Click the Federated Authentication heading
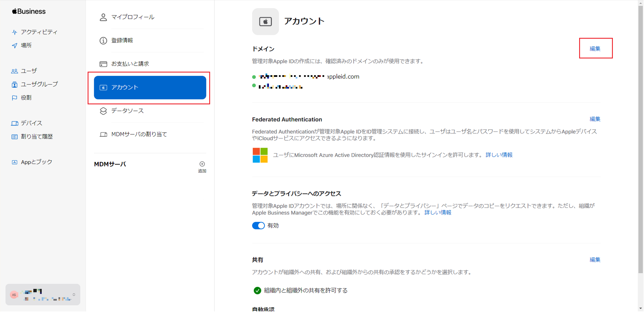This screenshot has width=644, height=312. pyautogui.click(x=287, y=120)
